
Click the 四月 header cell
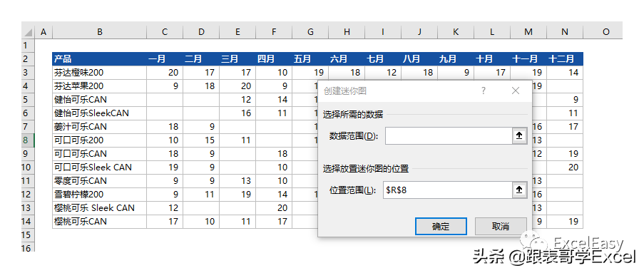274,58
